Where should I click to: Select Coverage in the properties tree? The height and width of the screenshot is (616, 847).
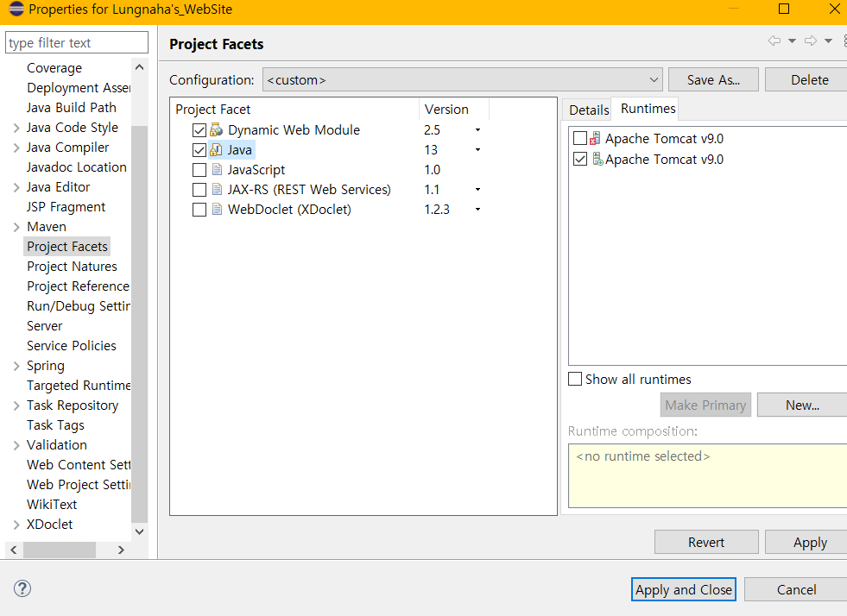coord(54,68)
